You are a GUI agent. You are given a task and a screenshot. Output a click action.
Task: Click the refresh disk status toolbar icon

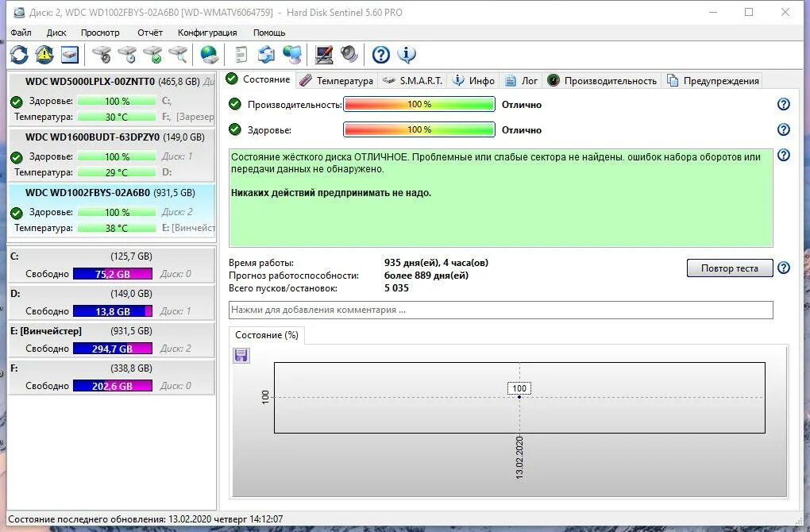(19, 54)
